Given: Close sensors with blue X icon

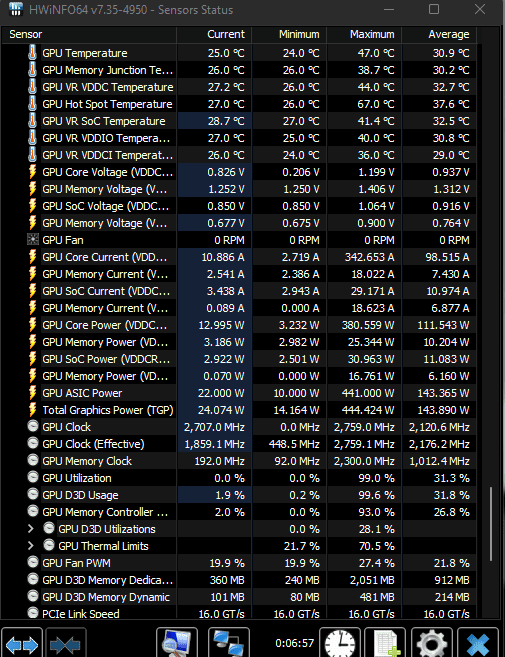Looking at the screenshot, I should [478, 643].
